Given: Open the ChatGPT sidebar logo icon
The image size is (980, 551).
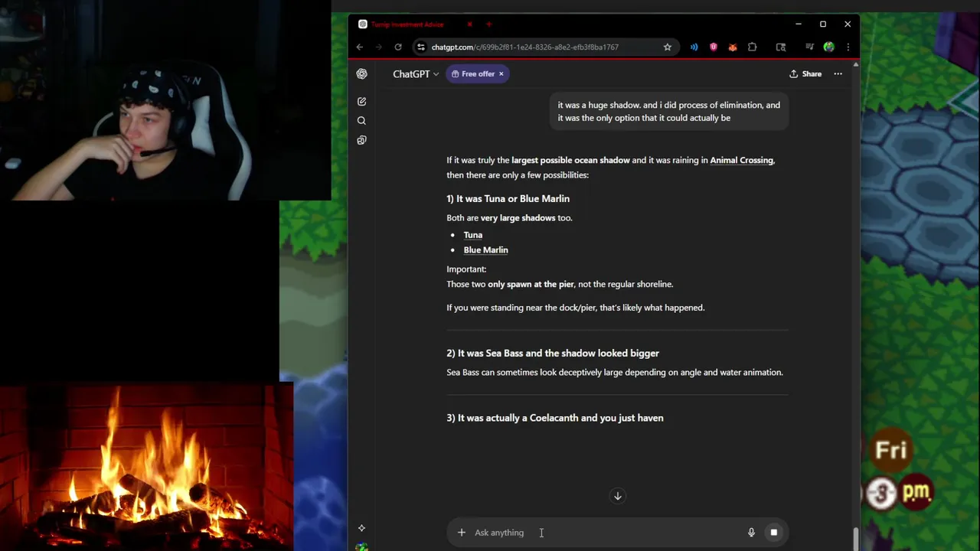Looking at the screenshot, I should [361, 74].
